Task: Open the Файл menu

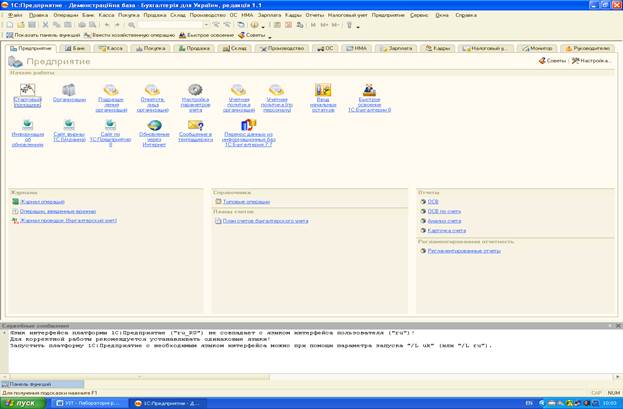Action: (15, 15)
